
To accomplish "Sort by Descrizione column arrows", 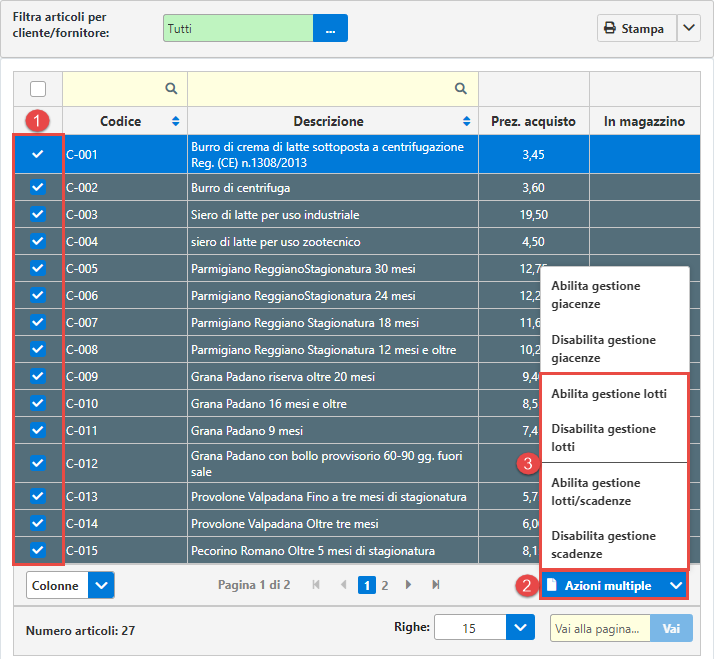I will coord(467,121).
